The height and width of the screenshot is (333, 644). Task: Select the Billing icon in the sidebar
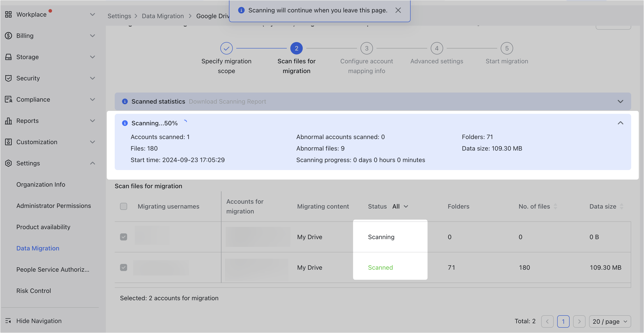point(8,35)
